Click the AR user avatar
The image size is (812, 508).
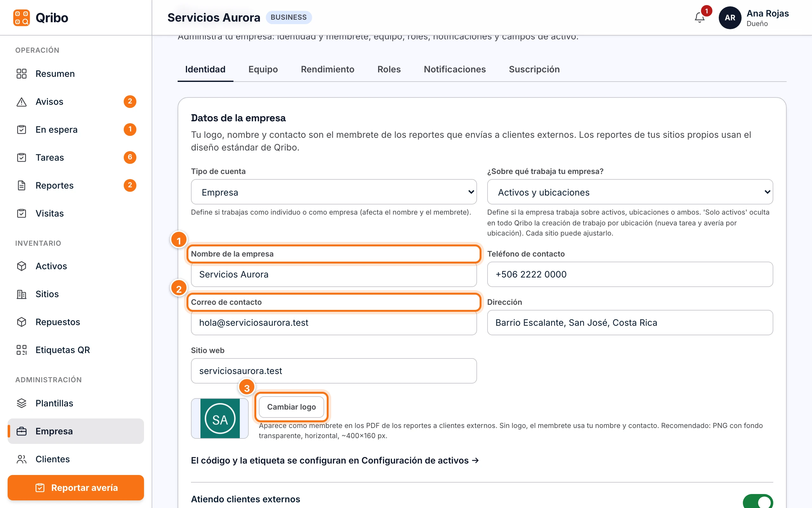(x=730, y=17)
